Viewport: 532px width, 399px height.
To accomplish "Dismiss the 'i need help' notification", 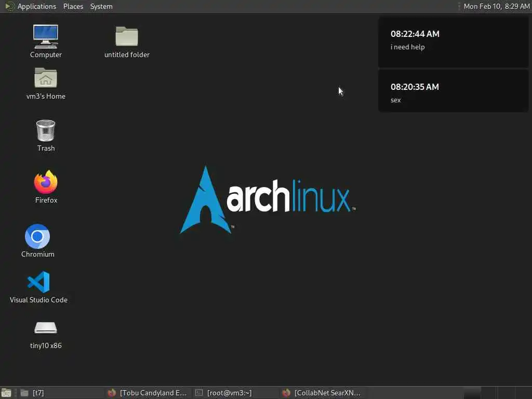I will (453, 42).
